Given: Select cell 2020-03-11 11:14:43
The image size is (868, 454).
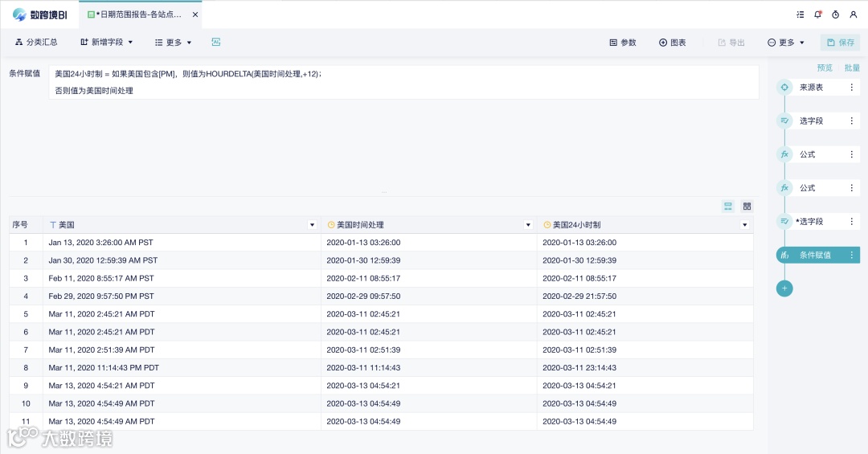Looking at the screenshot, I should [x=429, y=368].
